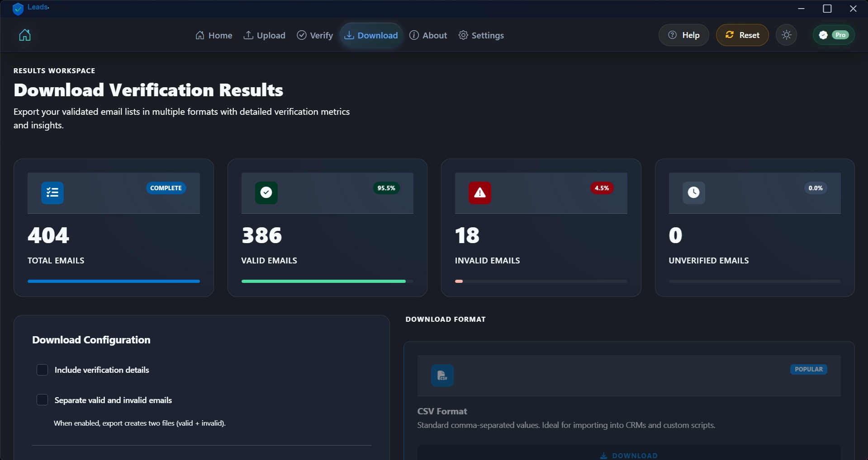Click the POPULAR badge on CSV card
This screenshot has height=460, width=868.
coord(809,369)
